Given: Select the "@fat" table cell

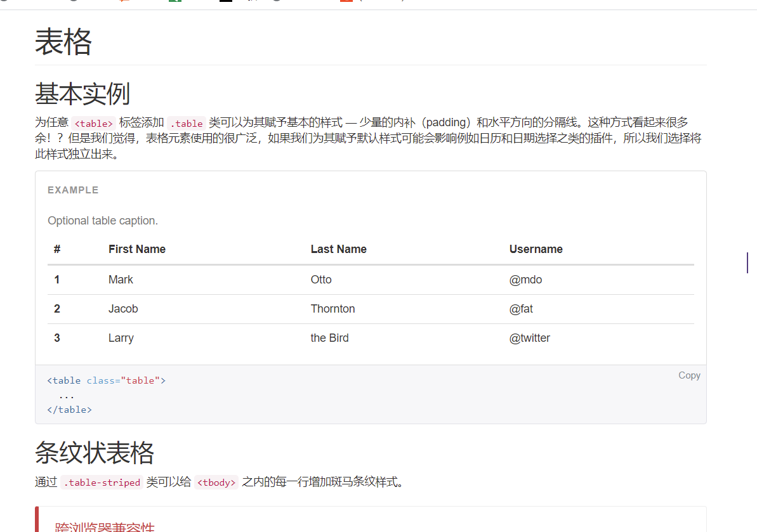Looking at the screenshot, I should coord(521,309).
